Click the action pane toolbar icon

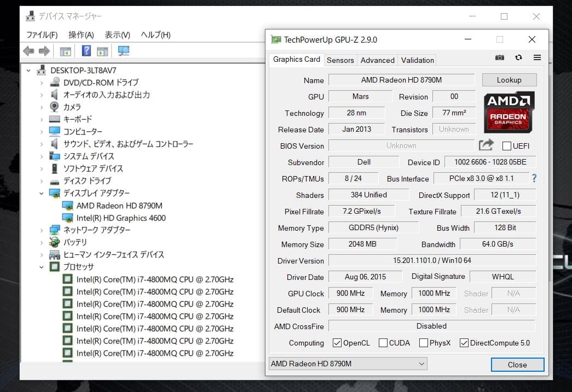102,51
